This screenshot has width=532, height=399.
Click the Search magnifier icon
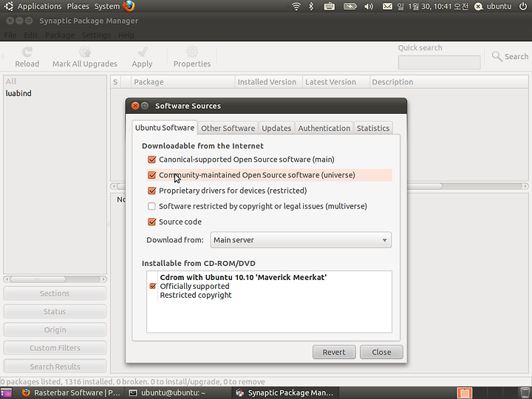[x=497, y=56]
